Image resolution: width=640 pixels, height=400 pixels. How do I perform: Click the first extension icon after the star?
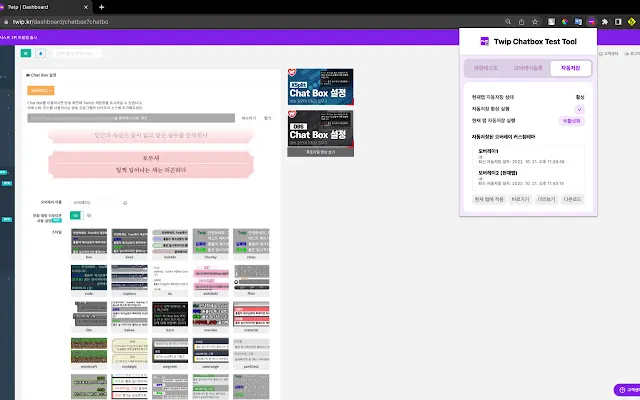[x=551, y=22]
